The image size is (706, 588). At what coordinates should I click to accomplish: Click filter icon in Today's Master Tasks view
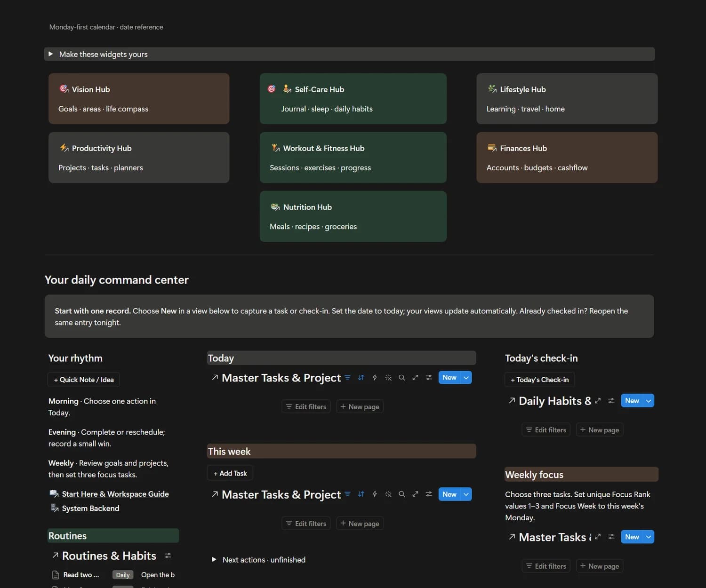pos(347,377)
